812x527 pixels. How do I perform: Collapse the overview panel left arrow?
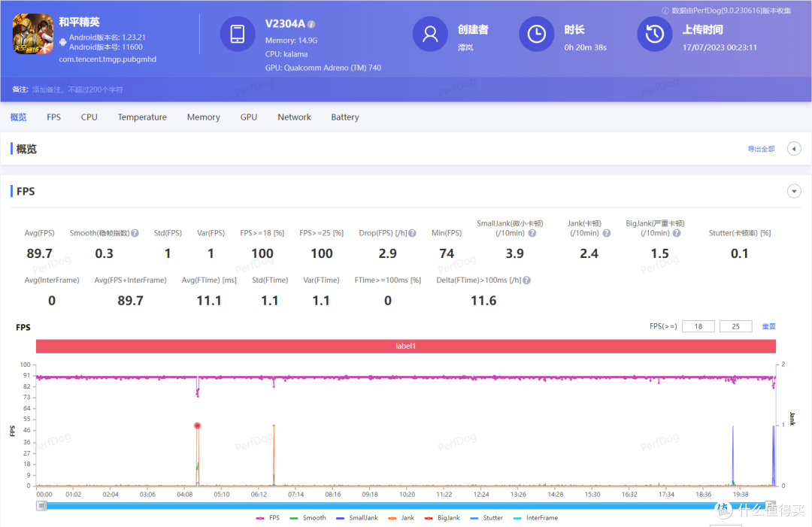794,149
